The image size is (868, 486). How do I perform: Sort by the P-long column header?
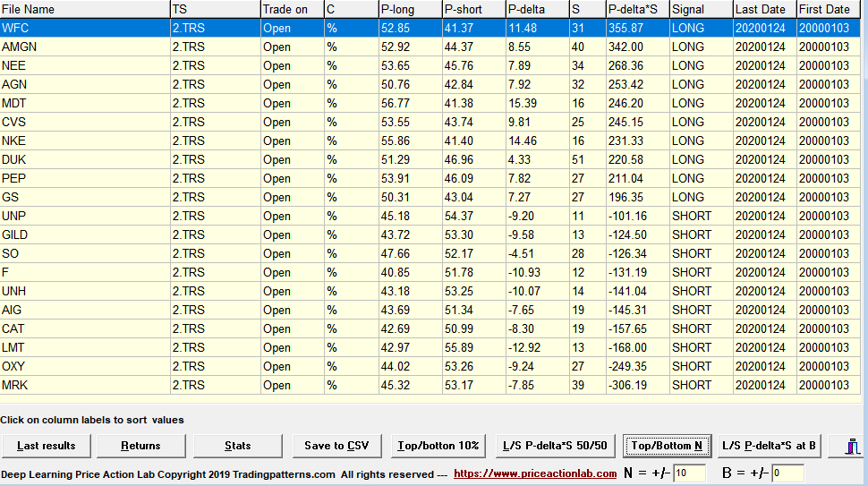[x=409, y=9]
